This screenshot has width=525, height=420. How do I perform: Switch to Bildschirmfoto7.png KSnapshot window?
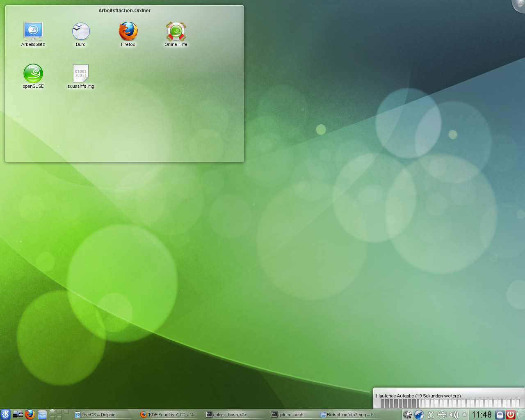349,415
